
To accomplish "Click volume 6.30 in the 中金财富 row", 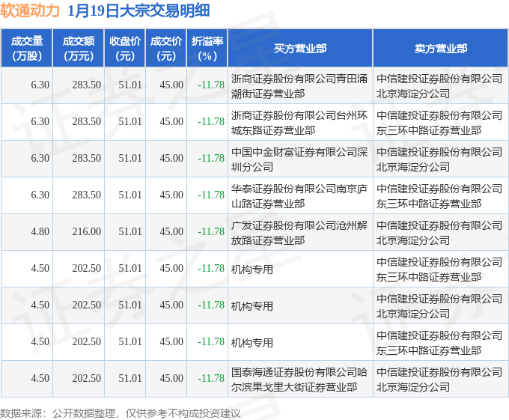I will click(40, 159).
